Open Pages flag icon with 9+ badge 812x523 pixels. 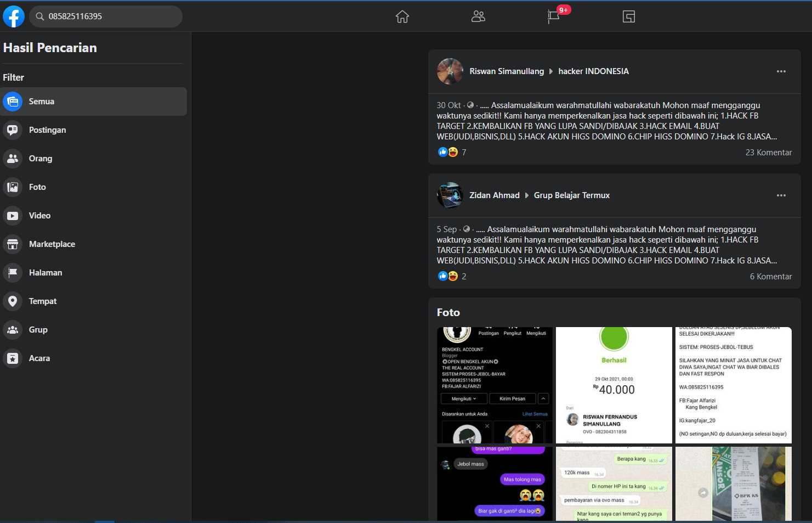click(x=554, y=16)
